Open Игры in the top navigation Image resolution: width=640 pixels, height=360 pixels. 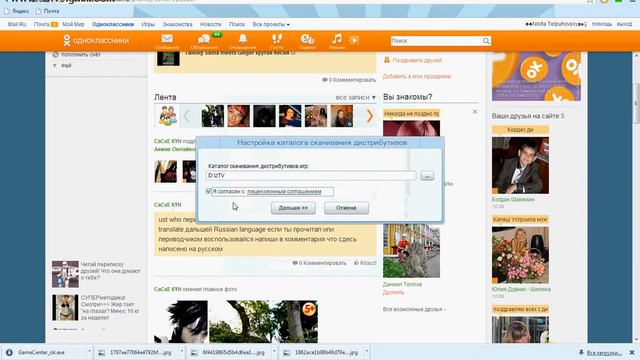tap(148, 24)
